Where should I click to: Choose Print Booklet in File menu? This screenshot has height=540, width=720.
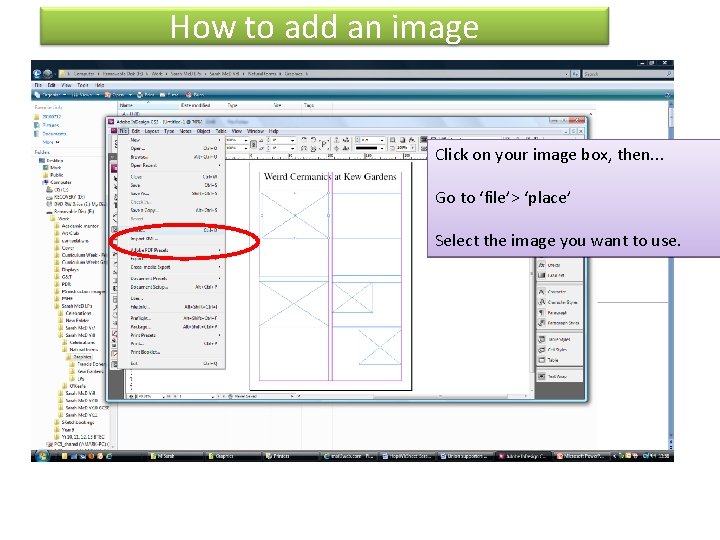click(174, 352)
